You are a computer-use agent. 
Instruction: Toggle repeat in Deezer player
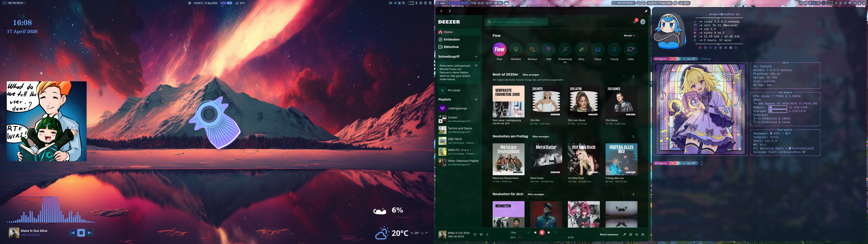556,232
